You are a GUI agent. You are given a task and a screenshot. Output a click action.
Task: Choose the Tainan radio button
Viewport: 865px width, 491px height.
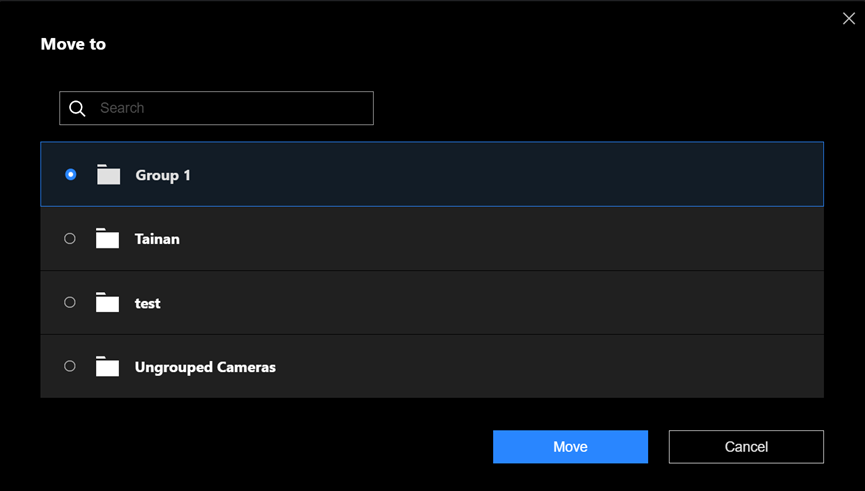pyautogui.click(x=70, y=239)
